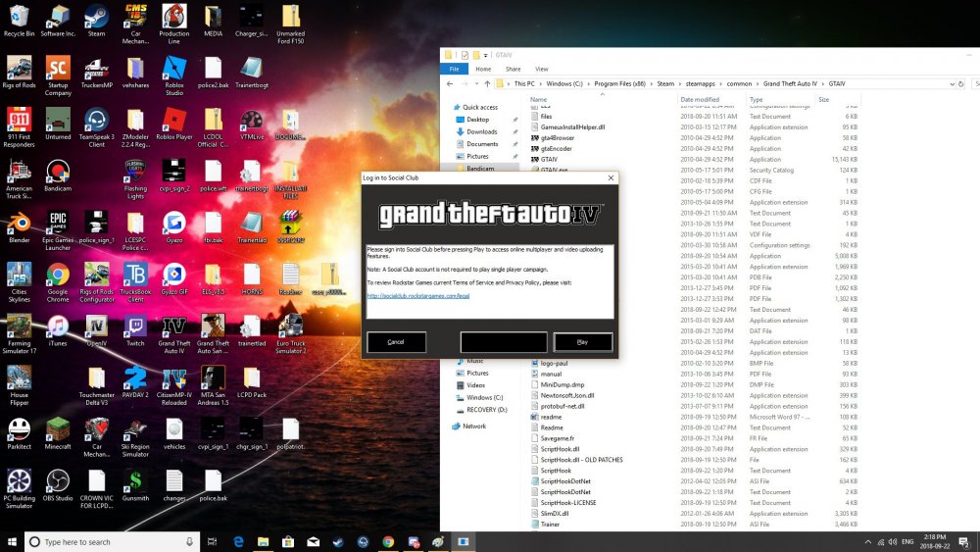Select the Steam breadcrumb in address bar

tap(665, 83)
